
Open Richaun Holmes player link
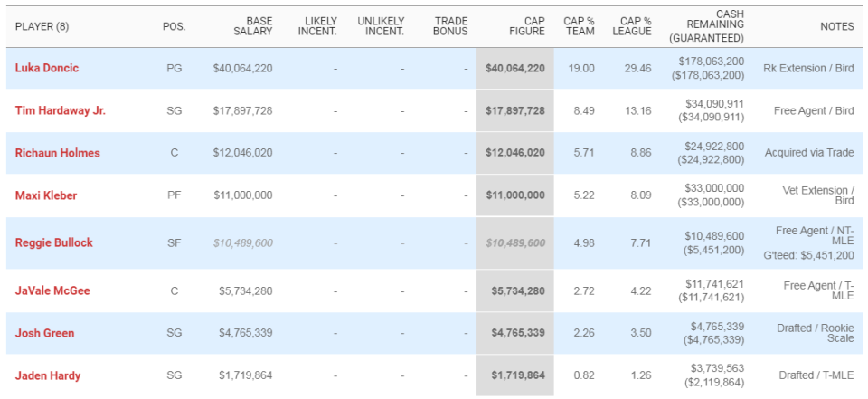click(57, 153)
